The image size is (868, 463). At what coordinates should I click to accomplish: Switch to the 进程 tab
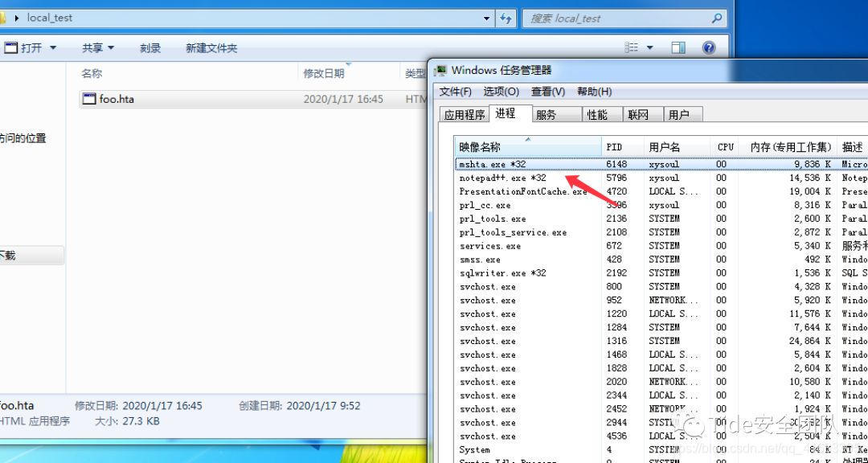(510, 113)
